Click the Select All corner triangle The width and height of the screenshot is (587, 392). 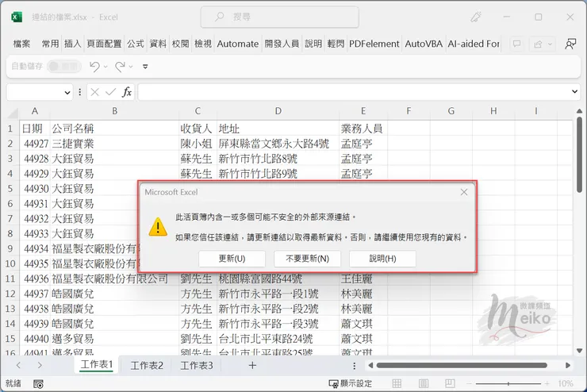(x=13, y=113)
